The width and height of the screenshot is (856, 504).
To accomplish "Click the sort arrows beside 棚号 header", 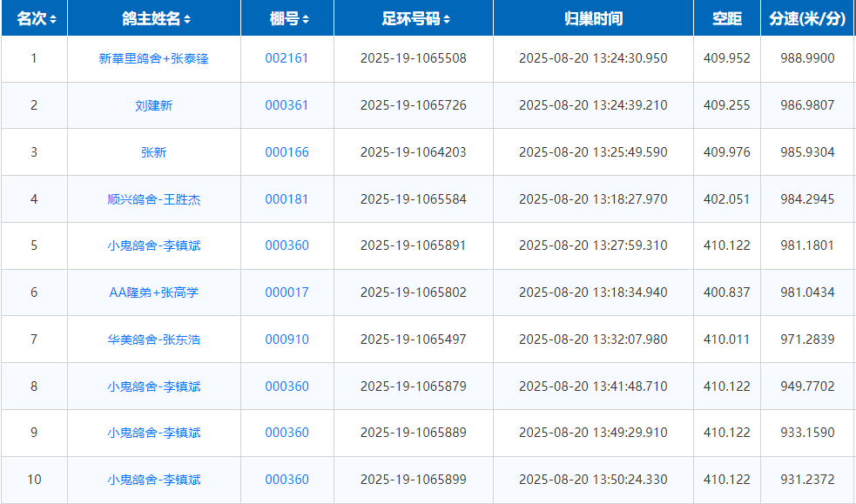I will 306,19.
